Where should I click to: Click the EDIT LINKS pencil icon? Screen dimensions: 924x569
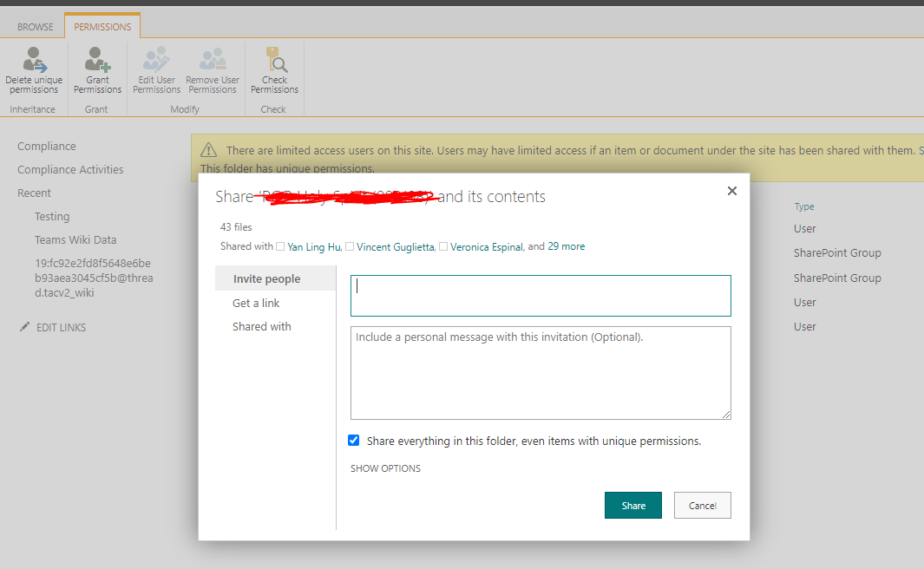pyautogui.click(x=25, y=327)
